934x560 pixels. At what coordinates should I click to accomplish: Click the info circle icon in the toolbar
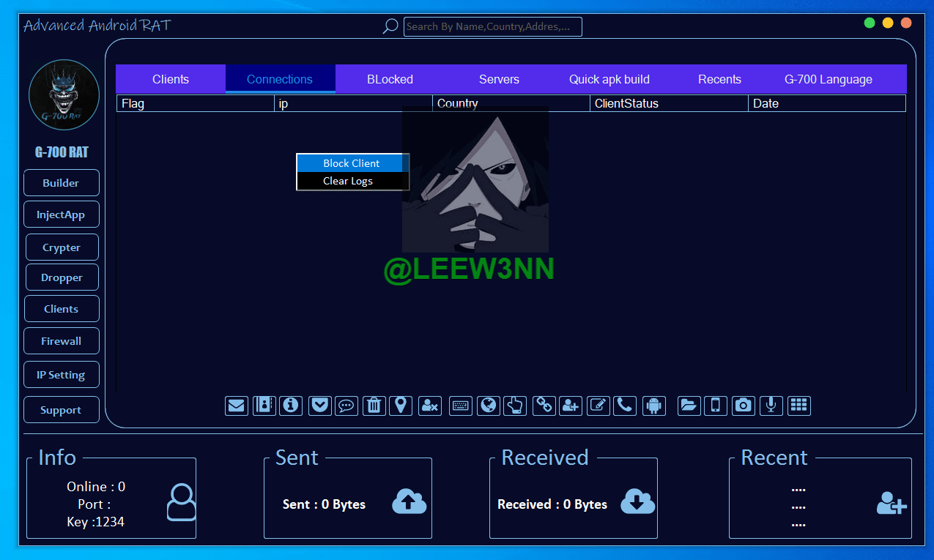pyautogui.click(x=292, y=406)
